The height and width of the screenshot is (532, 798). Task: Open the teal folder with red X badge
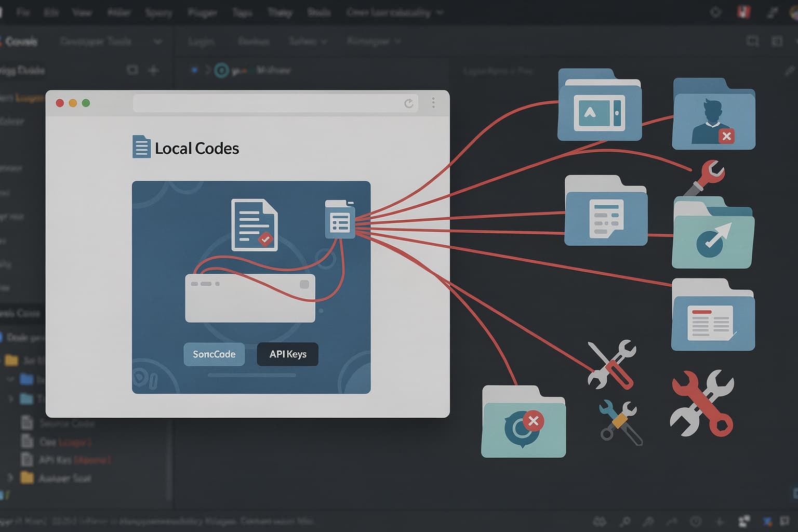point(523,421)
